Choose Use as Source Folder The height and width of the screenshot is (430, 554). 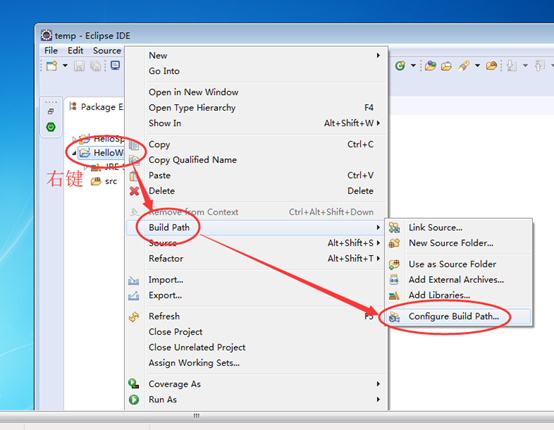tap(459, 264)
